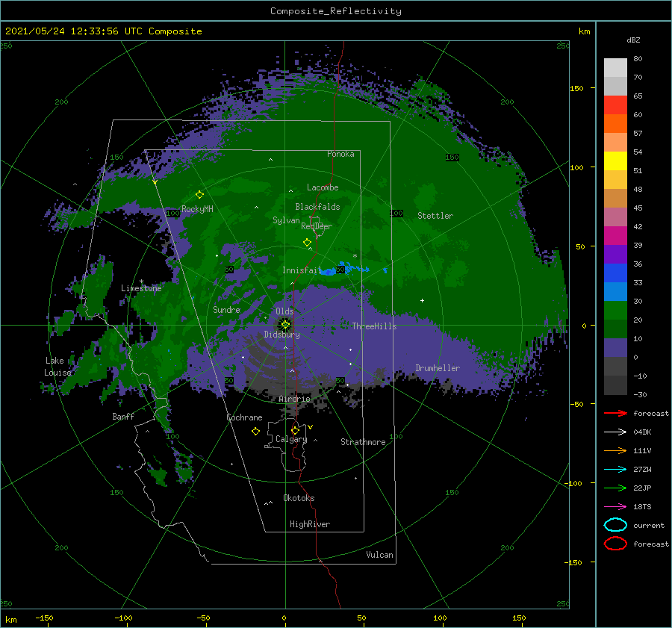Image resolution: width=672 pixels, height=628 pixels.
Task: Click the Limestone label
Action: click(x=141, y=288)
